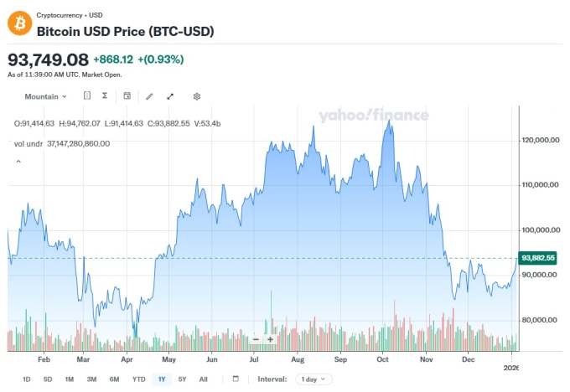Image resolution: width=570 pixels, height=392 pixels.
Task: Switch to the 5D range
Action: pyautogui.click(x=48, y=379)
